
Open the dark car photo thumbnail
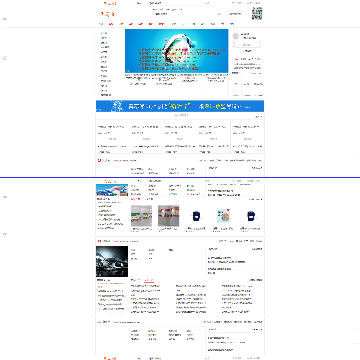click(x=112, y=261)
